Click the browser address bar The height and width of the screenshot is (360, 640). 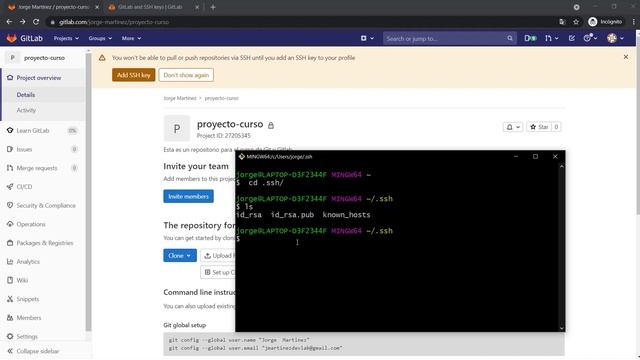(302, 22)
